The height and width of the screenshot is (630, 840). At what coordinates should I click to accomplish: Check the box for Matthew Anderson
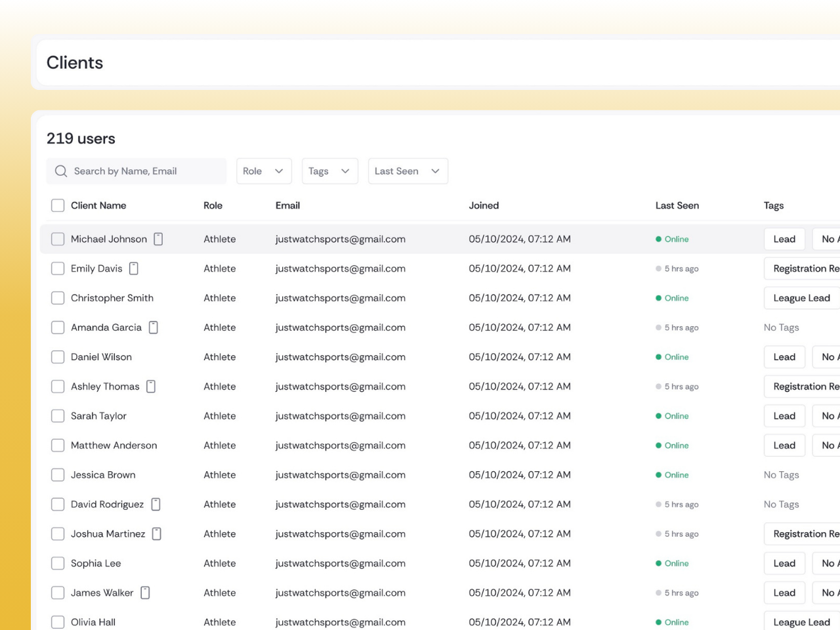[58, 446]
